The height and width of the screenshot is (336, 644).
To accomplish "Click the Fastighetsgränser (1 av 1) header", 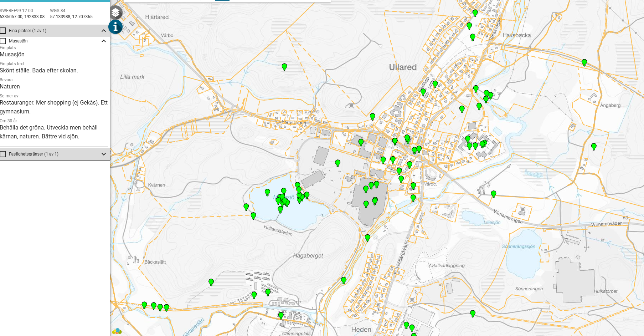I will coord(34,154).
